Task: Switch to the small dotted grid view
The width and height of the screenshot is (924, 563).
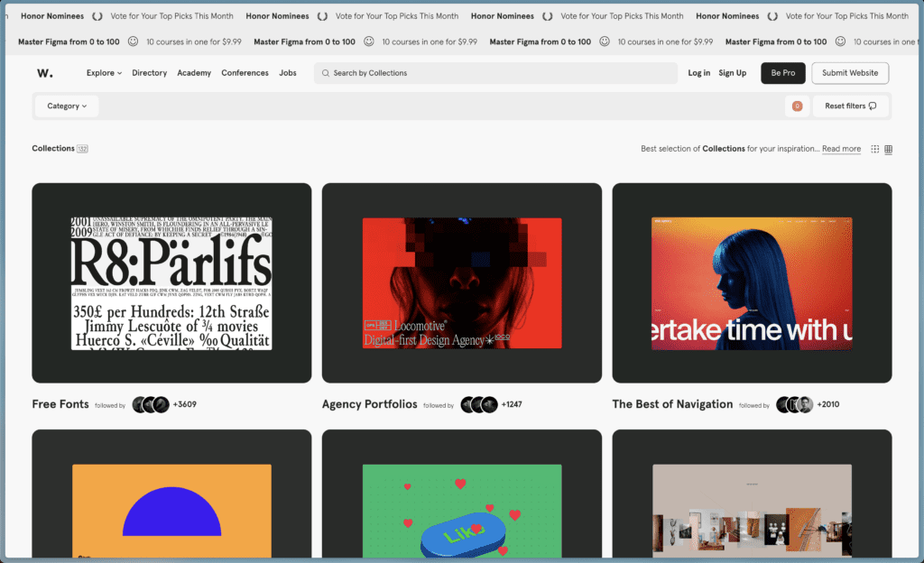Action: tap(874, 149)
